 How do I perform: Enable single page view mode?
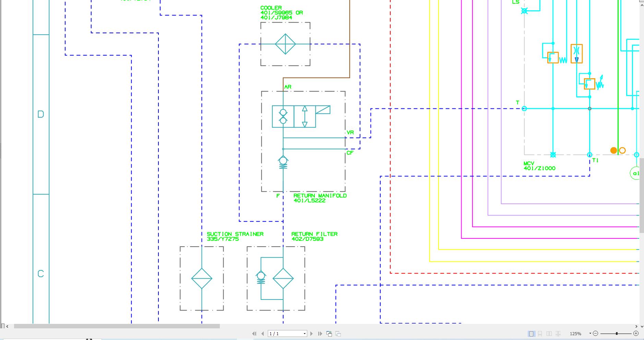[x=532, y=333]
